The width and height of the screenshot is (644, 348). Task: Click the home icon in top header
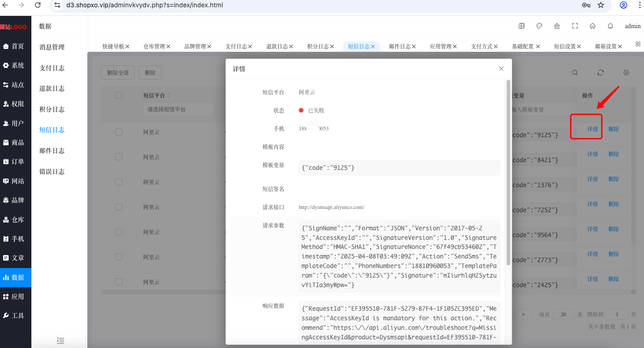coord(593,26)
